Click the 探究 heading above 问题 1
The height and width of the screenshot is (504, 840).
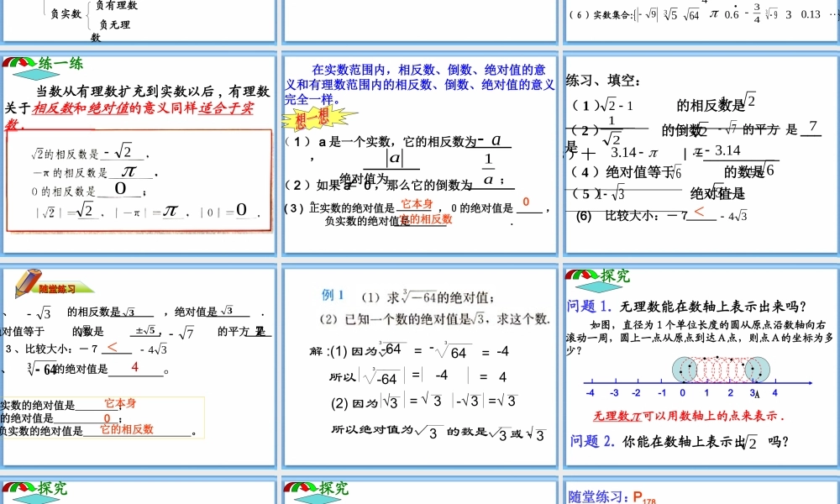[x=615, y=276]
